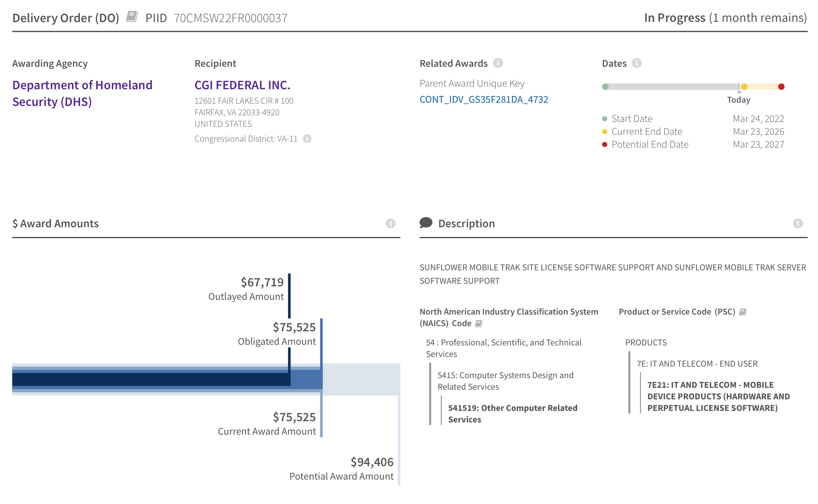Image resolution: width=818 pixels, height=504 pixels.
Task: Select 7E21 IT and Telecom mobile device item
Action: tap(718, 396)
